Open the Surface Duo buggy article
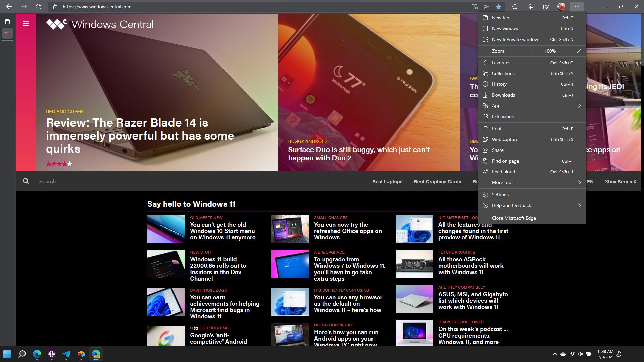The width and height of the screenshot is (644, 362). pos(359,154)
